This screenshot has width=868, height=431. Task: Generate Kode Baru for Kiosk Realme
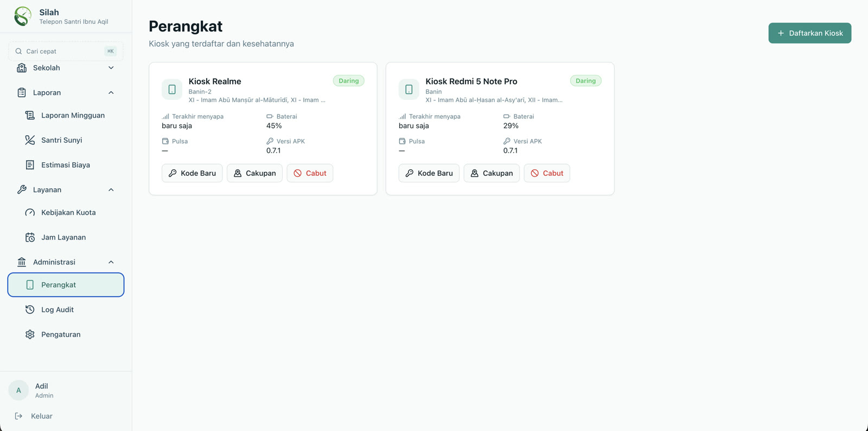[x=192, y=173]
